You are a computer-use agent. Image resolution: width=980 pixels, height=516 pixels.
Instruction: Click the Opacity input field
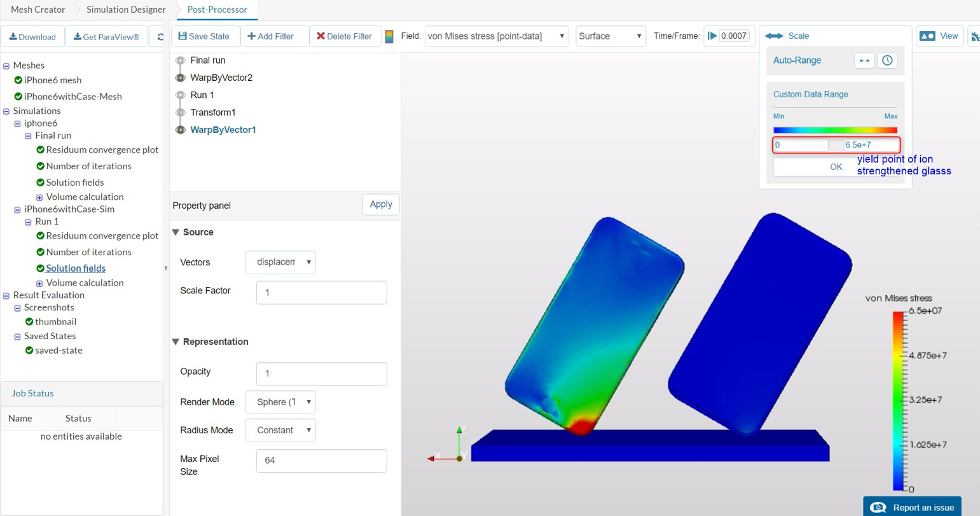click(x=321, y=373)
